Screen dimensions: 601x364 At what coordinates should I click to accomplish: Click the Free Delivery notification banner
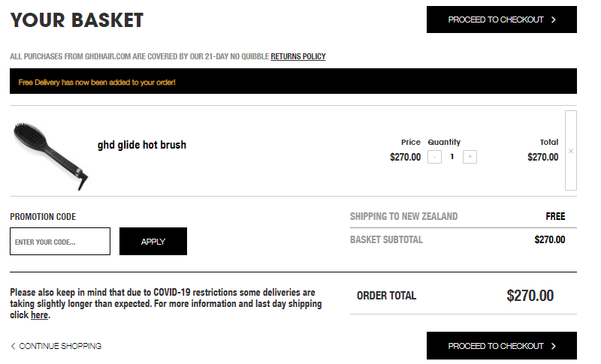[x=293, y=81]
